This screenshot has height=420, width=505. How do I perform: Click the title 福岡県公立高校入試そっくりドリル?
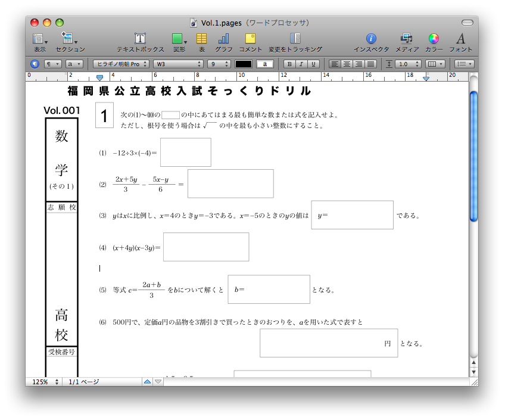(x=189, y=91)
